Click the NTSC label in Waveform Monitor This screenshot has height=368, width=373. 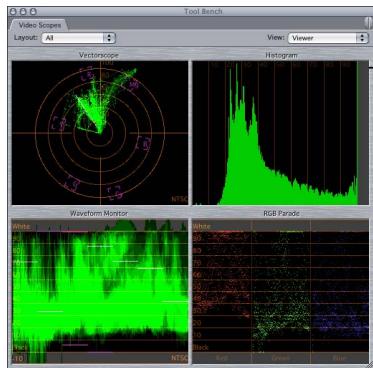pos(179,358)
